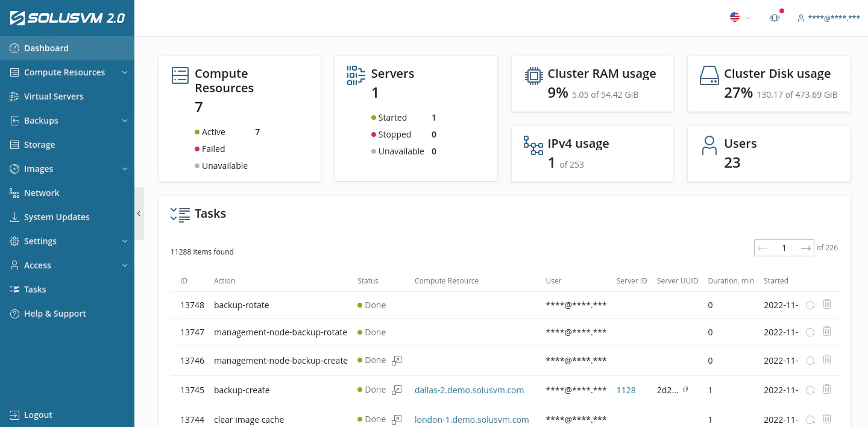The image size is (868, 427).
Task: Select the Network sidebar icon
Action: 13,192
